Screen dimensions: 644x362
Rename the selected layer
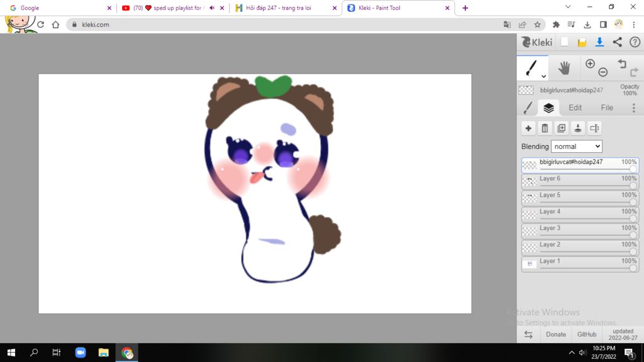click(594, 128)
